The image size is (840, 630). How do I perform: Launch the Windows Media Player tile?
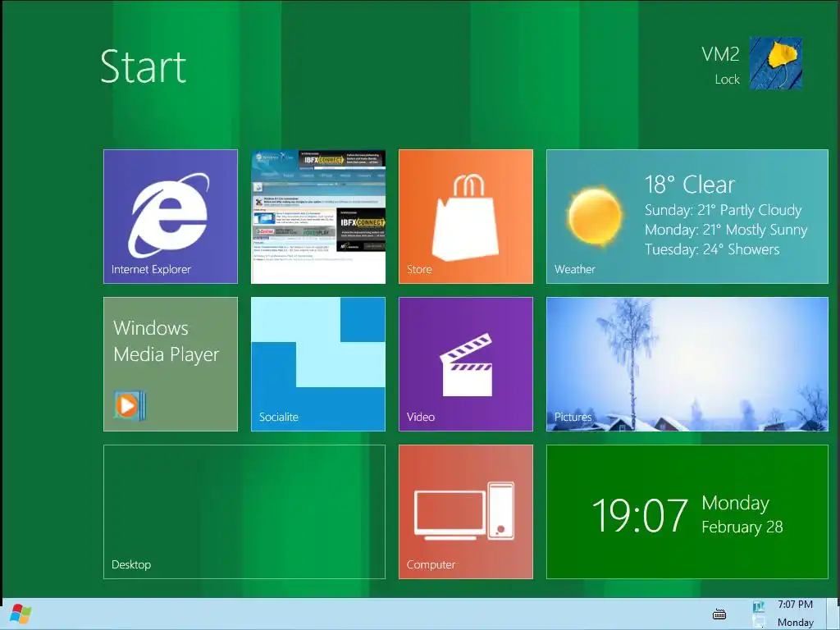pos(171,364)
